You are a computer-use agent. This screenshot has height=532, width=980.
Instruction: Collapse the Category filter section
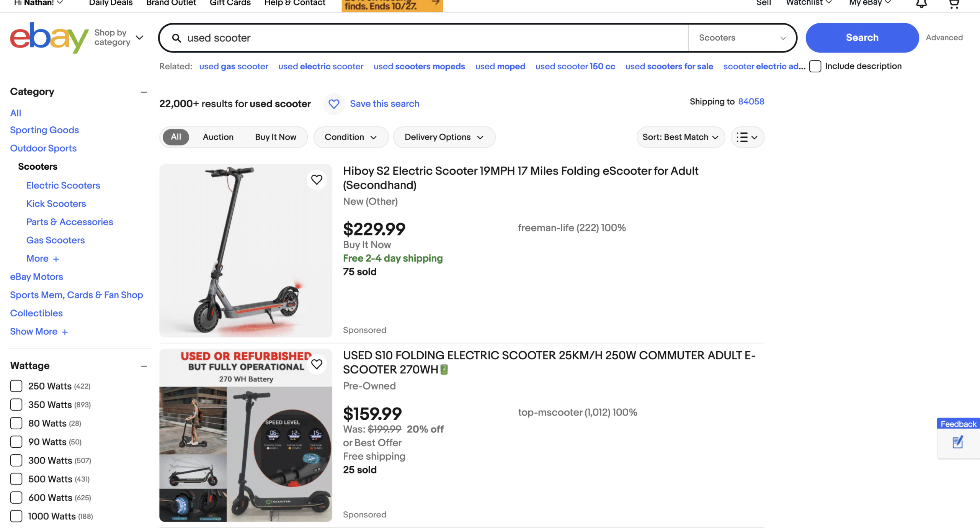[x=144, y=92]
